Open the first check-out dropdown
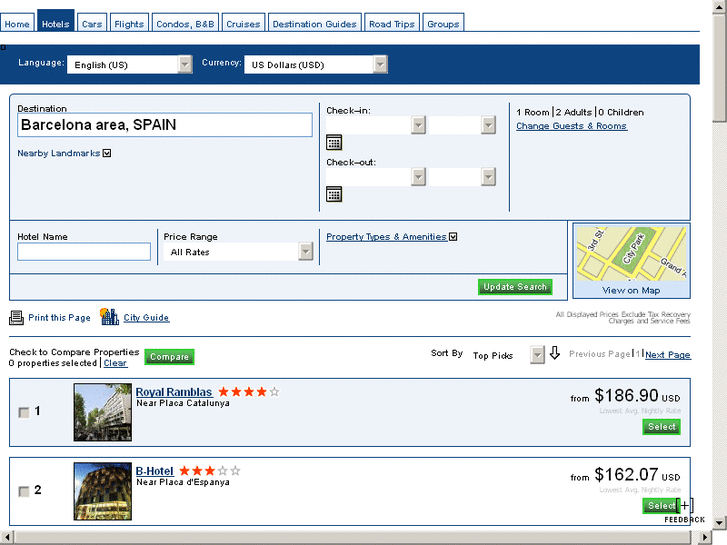Viewport: 727px width, 545px height. (x=376, y=177)
